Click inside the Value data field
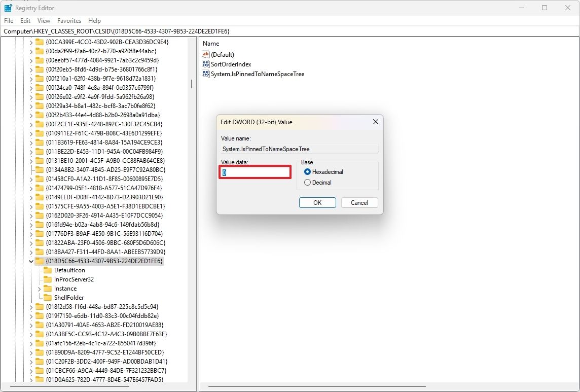580x392 pixels. (254, 172)
